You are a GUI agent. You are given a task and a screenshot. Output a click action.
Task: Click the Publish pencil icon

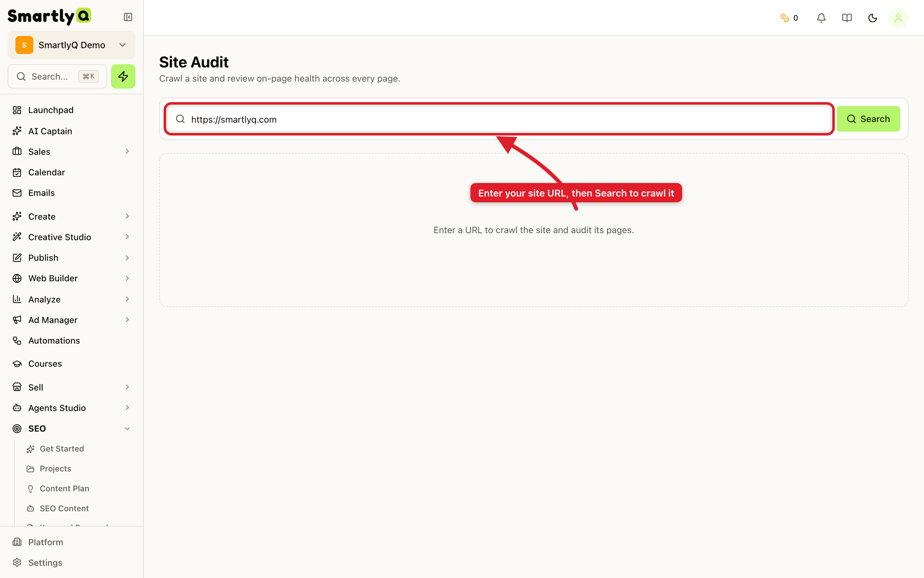point(17,258)
